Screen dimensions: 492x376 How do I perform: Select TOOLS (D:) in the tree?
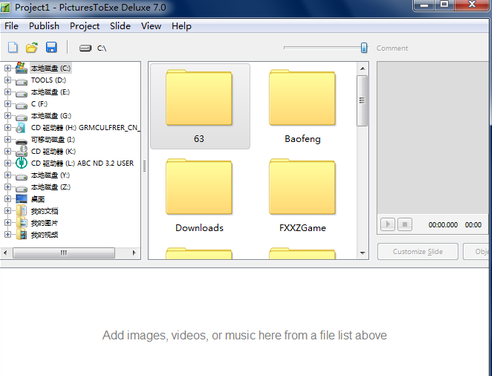point(49,80)
